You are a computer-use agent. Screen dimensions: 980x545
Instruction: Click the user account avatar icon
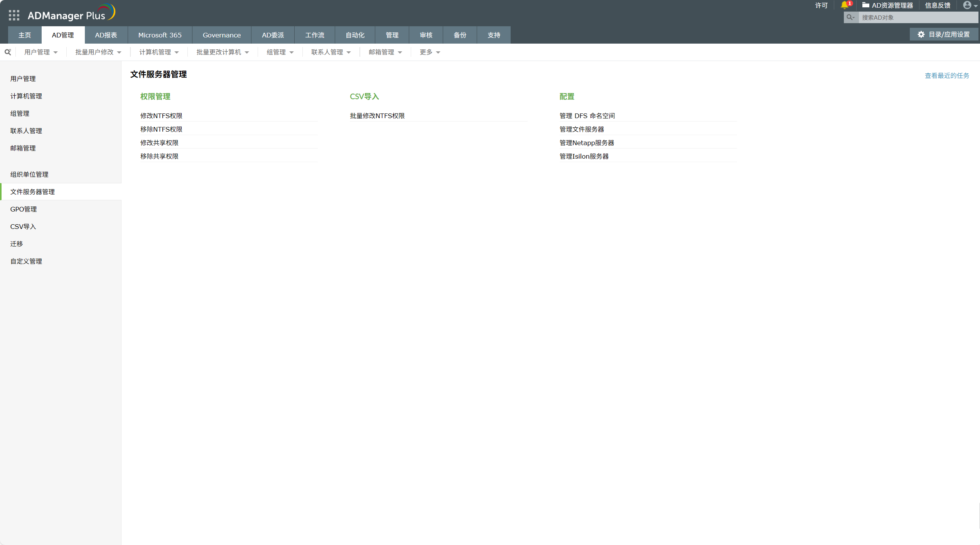coord(967,5)
